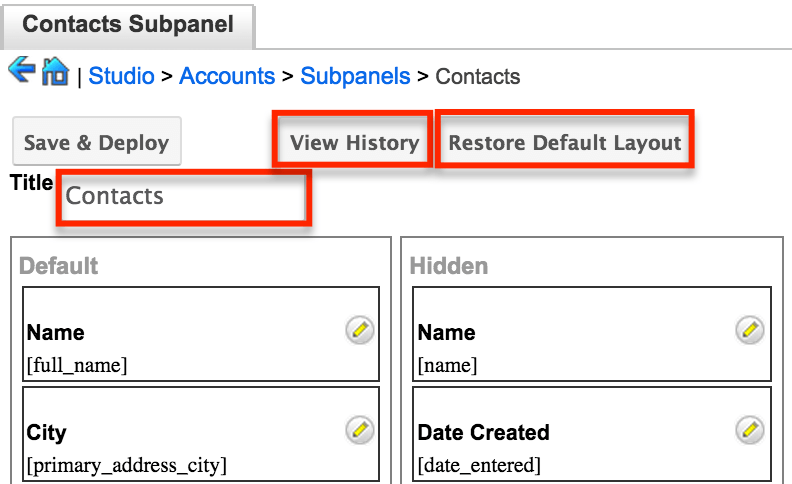Click the blue back arrow icon
The width and height of the screenshot is (792, 484).
[21, 71]
